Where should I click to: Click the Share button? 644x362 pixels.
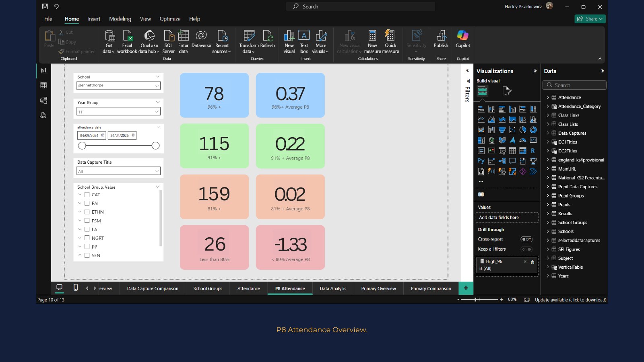point(590,19)
